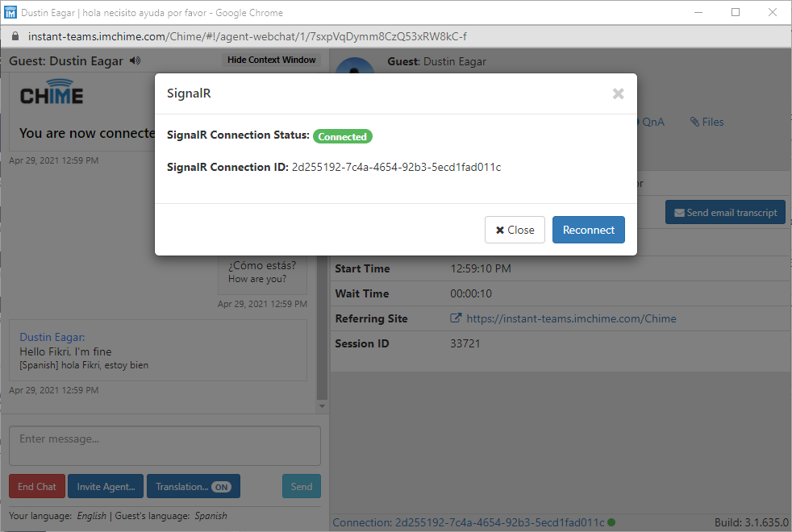Click the lock icon in the address bar
This screenshot has width=792, height=532.
(15, 36)
